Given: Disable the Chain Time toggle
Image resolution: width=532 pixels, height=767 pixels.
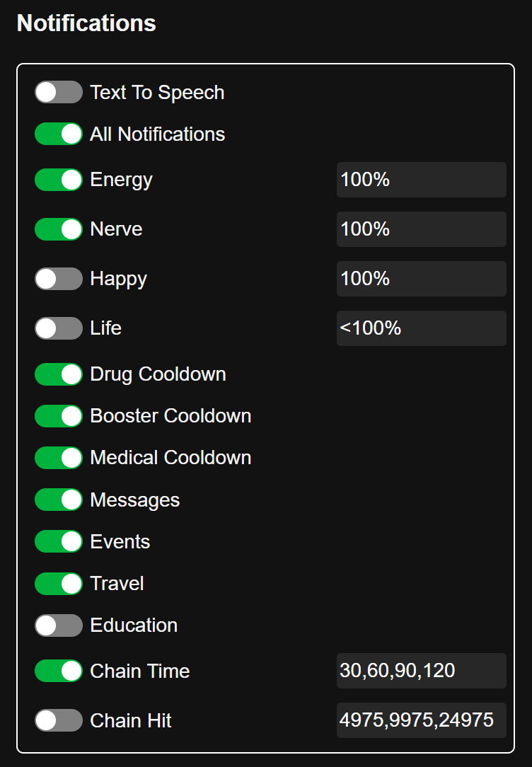Looking at the screenshot, I should point(59,671).
